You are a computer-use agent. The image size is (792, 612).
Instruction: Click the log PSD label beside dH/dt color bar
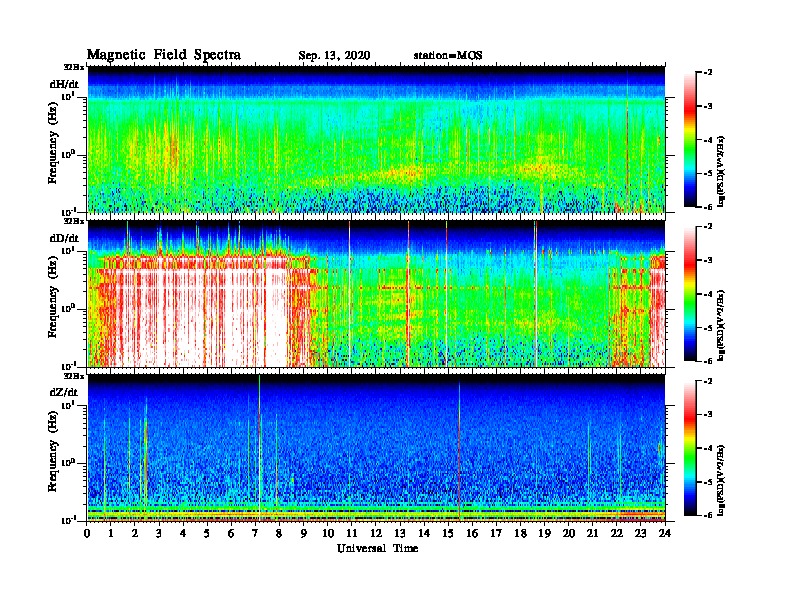pos(721,171)
